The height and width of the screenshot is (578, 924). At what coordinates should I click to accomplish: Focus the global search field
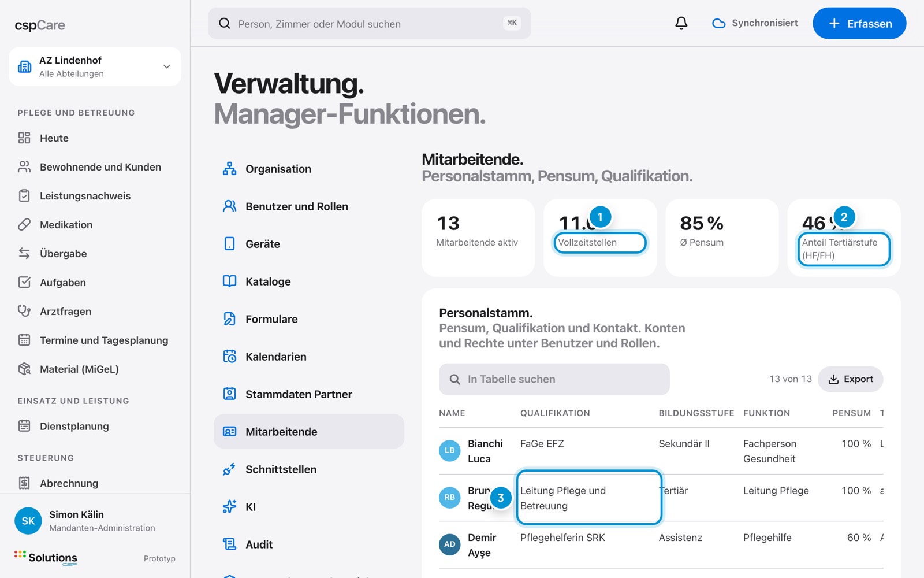(x=370, y=23)
